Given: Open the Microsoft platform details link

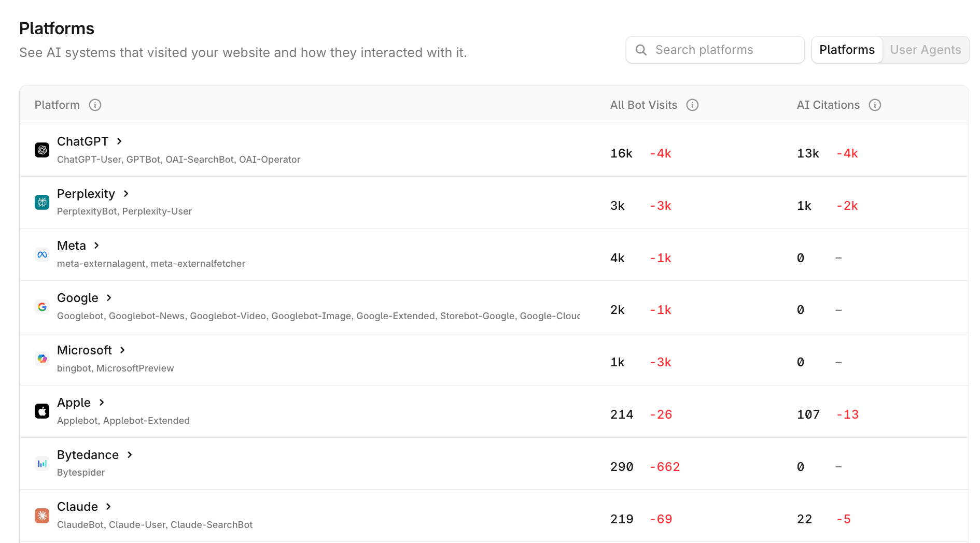Looking at the screenshot, I should coord(85,350).
